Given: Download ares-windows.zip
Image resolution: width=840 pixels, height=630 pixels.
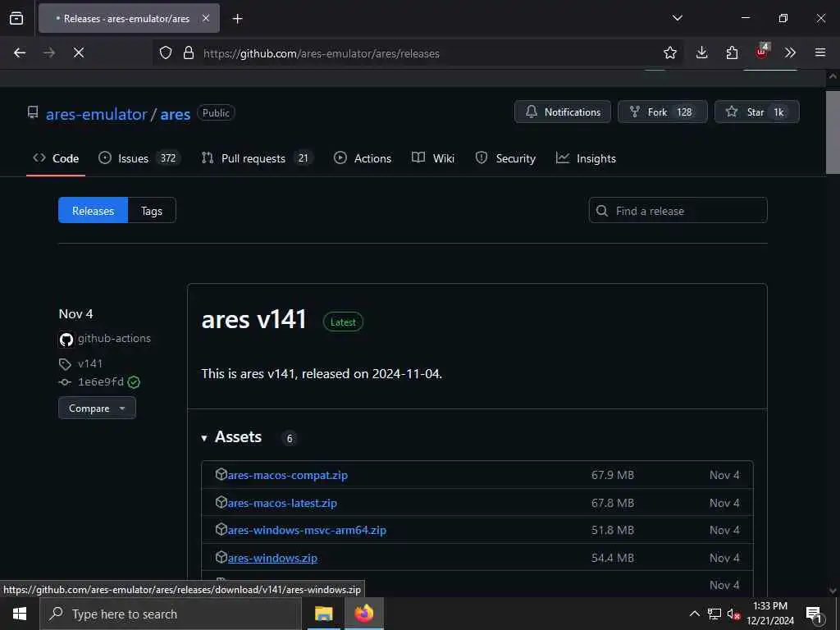Looking at the screenshot, I should pyautogui.click(x=272, y=558).
